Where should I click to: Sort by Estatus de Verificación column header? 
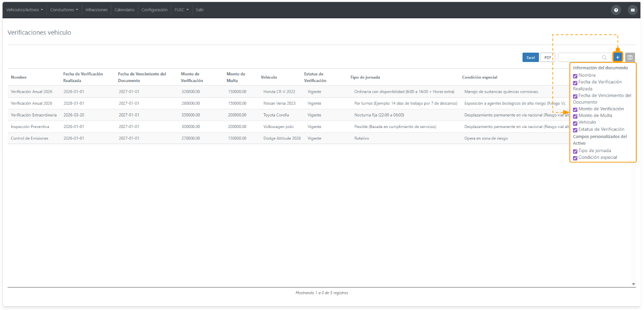(315, 77)
